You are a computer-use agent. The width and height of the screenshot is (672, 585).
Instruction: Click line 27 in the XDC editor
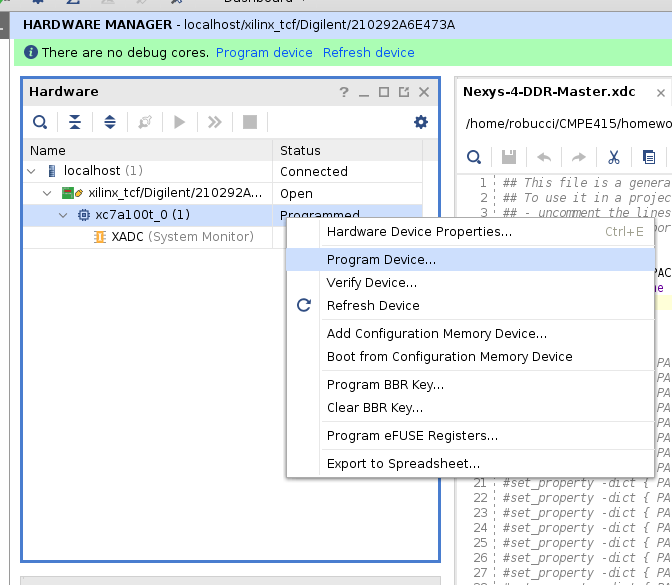[586, 573]
